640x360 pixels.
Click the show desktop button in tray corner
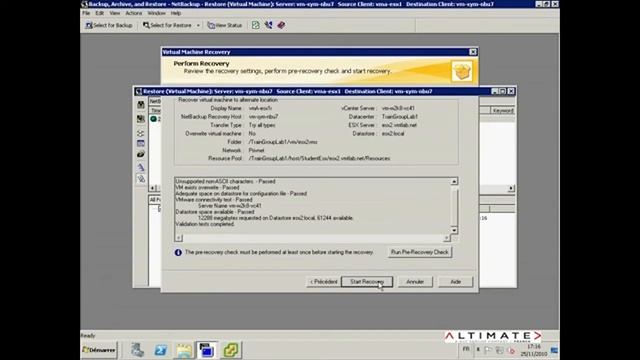[554, 350]
